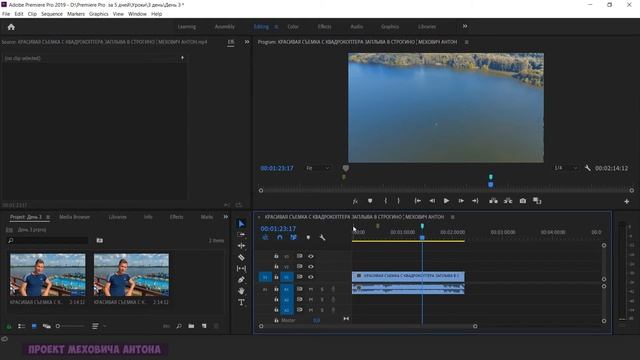Open the File menu

[x=6, y=14]
